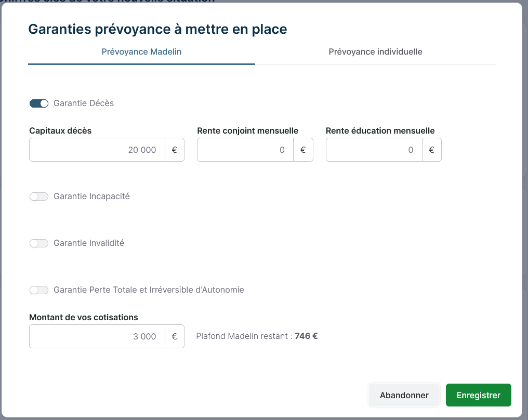The width and height of the screenshot is (528, 420).
Task: Disable the Garantie Décès toggle switch
Action: pos(39,103)
